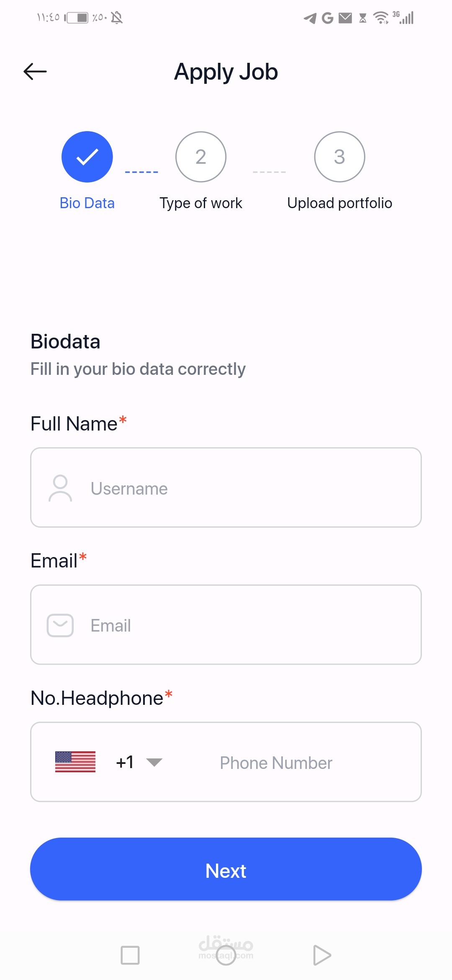Select the Upload portfolio step label
Screen dimensions: 452x980
[339, 203]
